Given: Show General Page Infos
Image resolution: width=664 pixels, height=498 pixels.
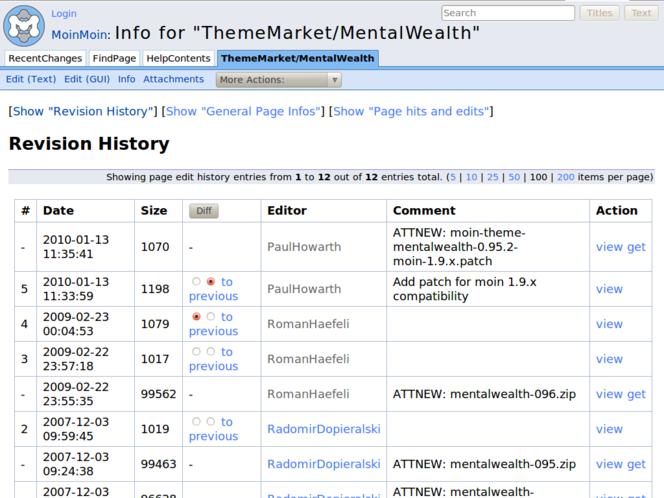Looking at the screenshot, I should 243,111.
